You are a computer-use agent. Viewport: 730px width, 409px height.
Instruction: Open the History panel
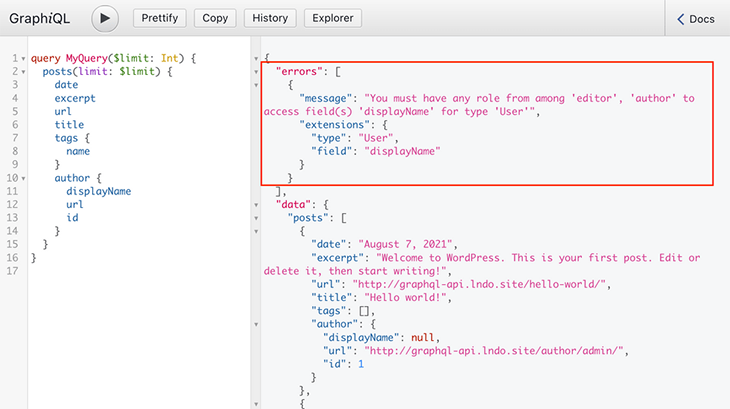click(270, 18)
